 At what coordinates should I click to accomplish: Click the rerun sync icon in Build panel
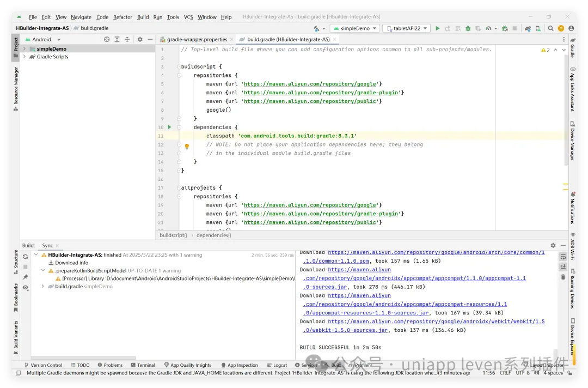pos(26,257)
